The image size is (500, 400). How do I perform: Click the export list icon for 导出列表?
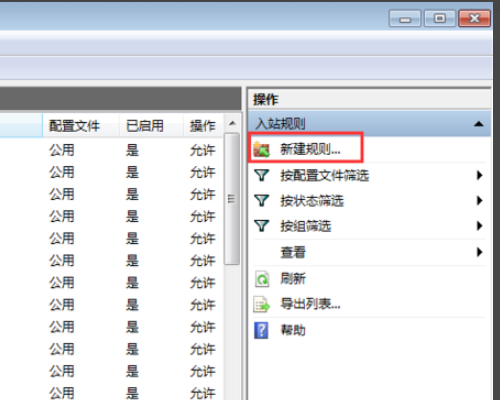pyautogui.click(x=262, y=304)
